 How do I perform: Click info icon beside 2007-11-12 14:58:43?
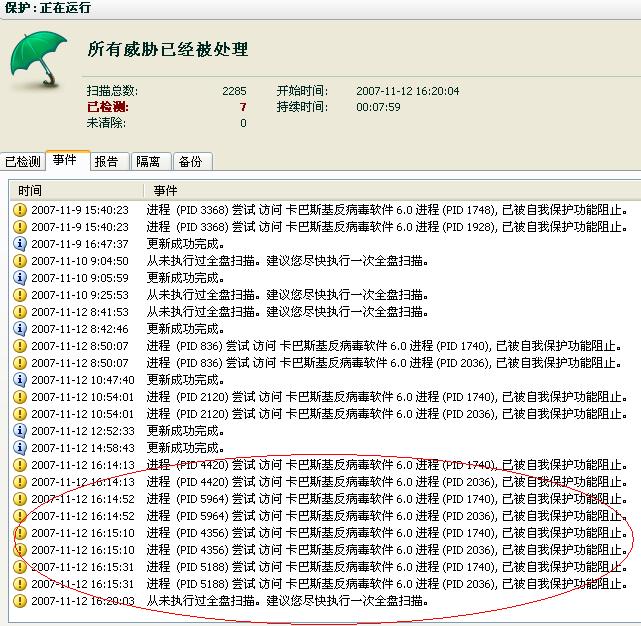(x=20, y=448)
